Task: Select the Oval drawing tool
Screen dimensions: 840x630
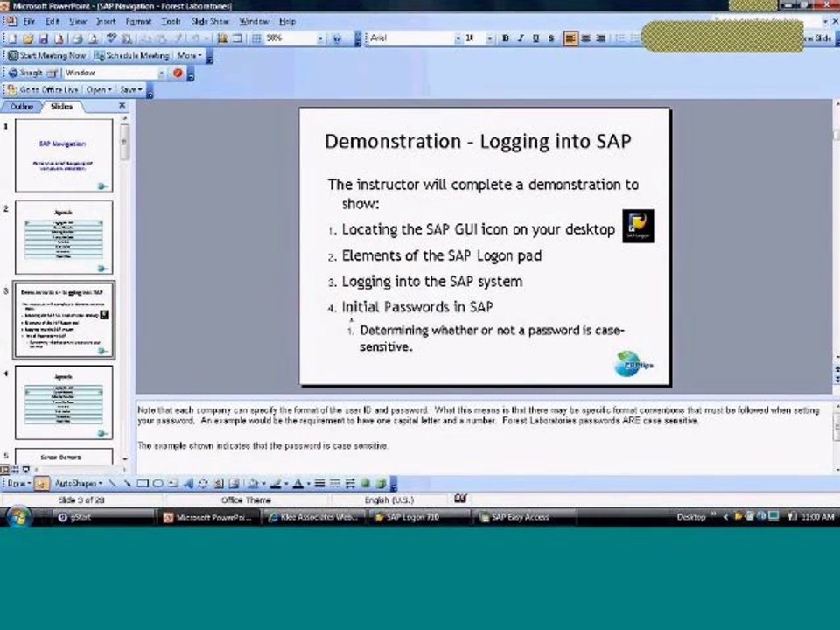Action: 157,484
